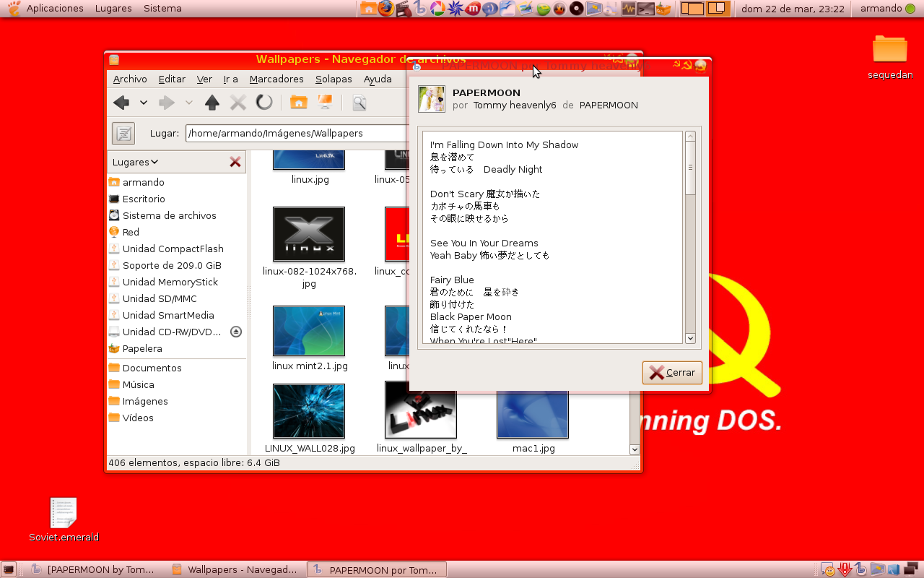924x578 pixels.
Task: Toggle text-based location bar button
Action: coord(123,134)
